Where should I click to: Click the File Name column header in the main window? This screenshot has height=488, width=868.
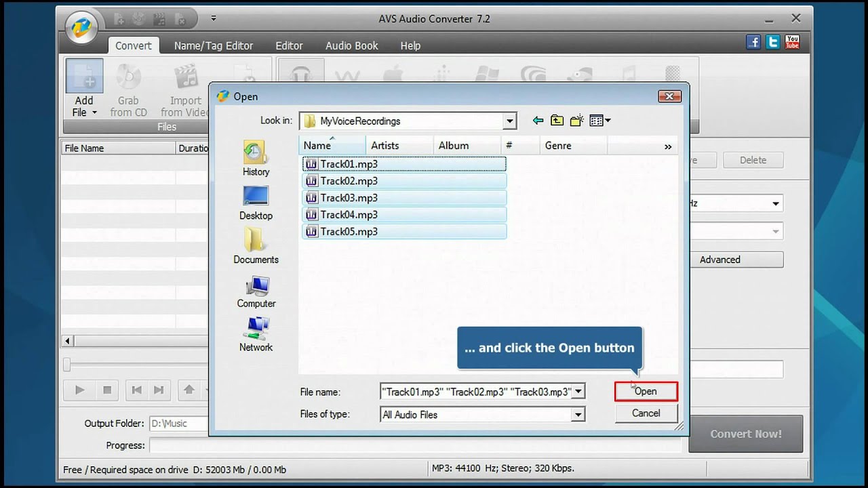point(118,148)
